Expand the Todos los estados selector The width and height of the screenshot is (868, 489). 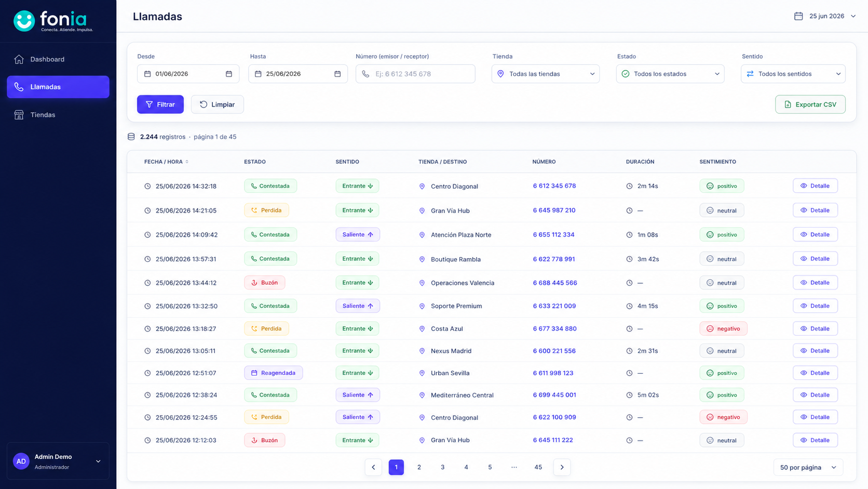pos(670,74)
